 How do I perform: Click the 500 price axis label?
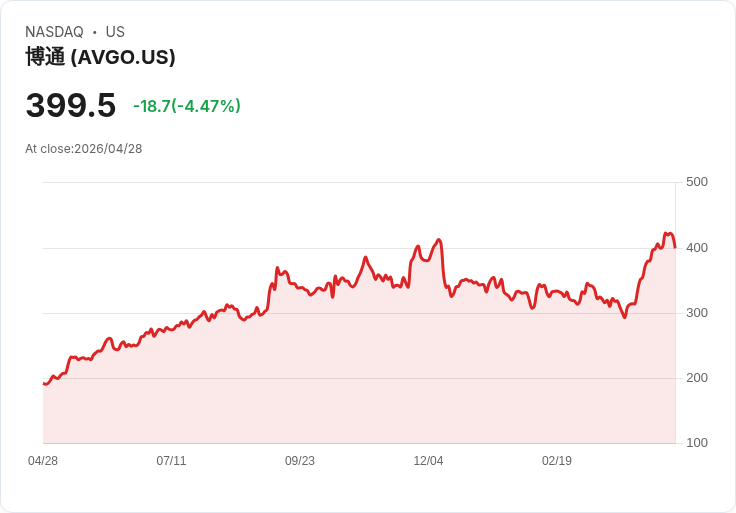click(x=696, y=182)
